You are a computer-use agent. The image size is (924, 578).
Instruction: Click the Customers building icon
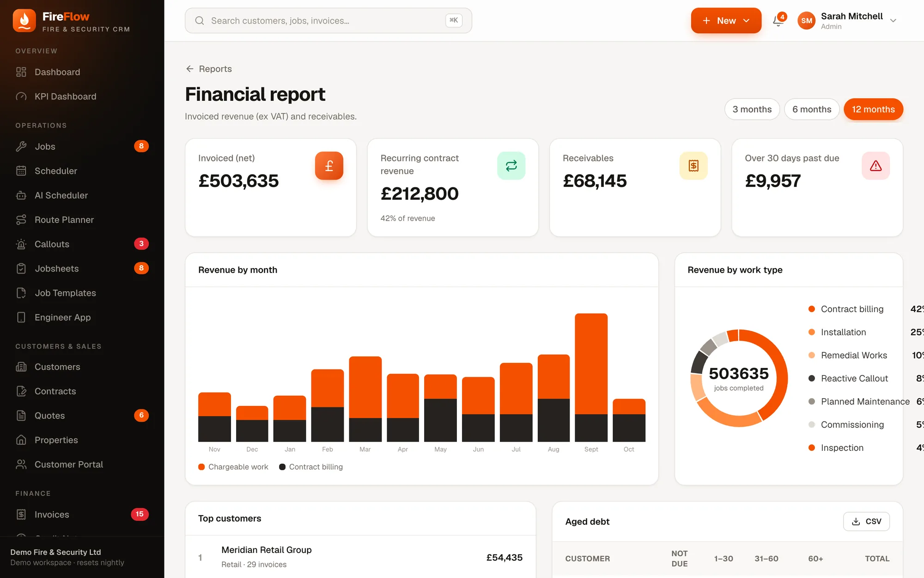[x=21, y=367]
